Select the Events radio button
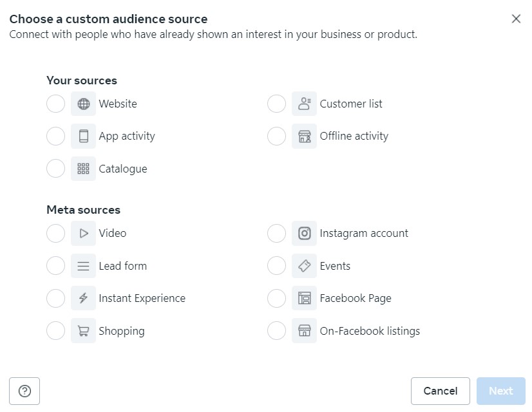The width and height of the screenshot is (532, 412). [x=276, y=266]
